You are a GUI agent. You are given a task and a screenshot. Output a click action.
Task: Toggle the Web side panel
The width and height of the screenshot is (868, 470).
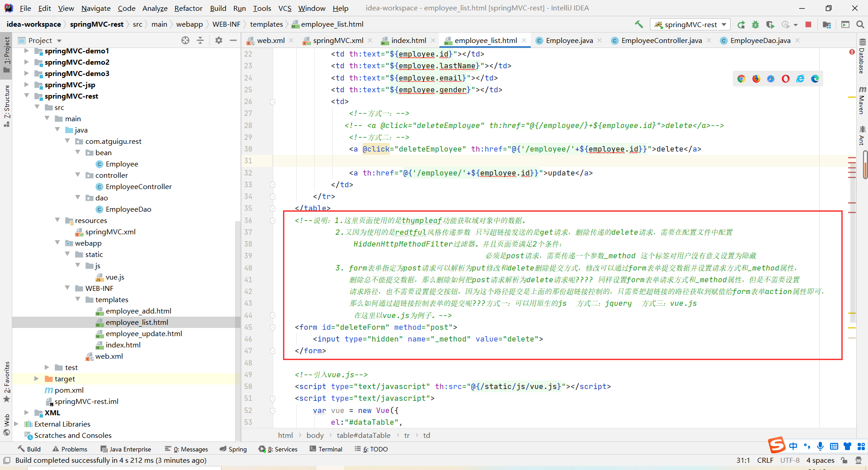pos(6,425)
